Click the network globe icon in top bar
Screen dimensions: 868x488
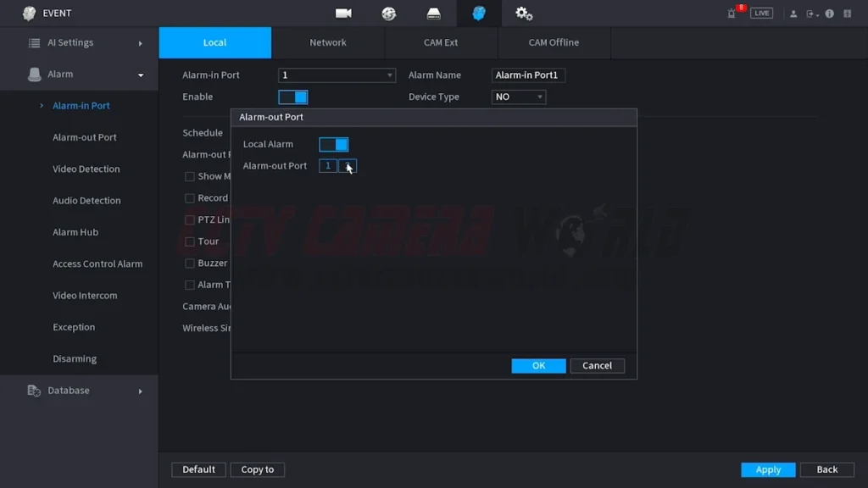pyautogui.click(x=389, y=14)
